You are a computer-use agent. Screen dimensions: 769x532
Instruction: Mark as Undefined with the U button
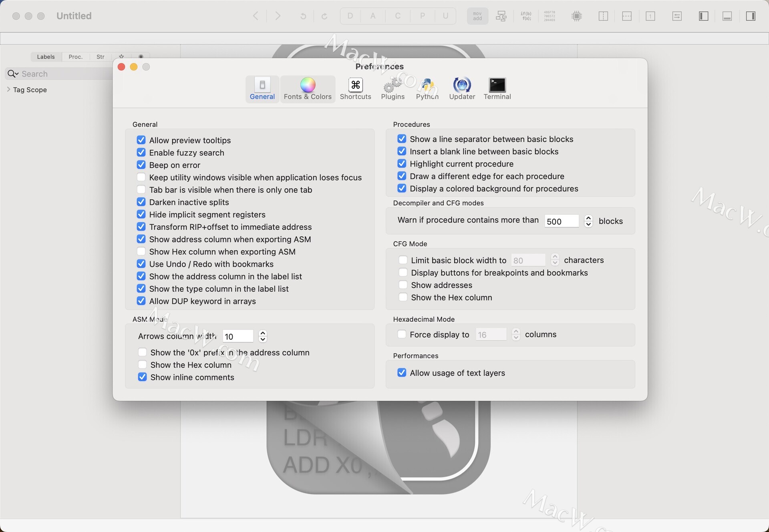tap(445, 16)
